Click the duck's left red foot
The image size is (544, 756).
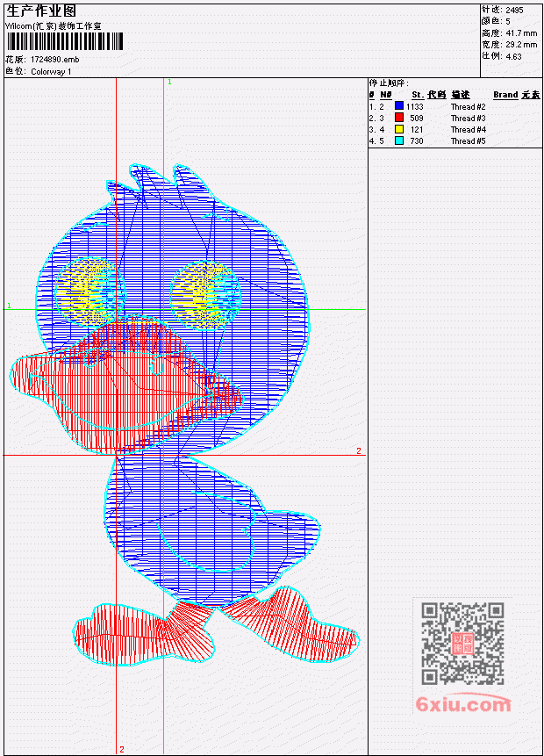click(145, 634)
